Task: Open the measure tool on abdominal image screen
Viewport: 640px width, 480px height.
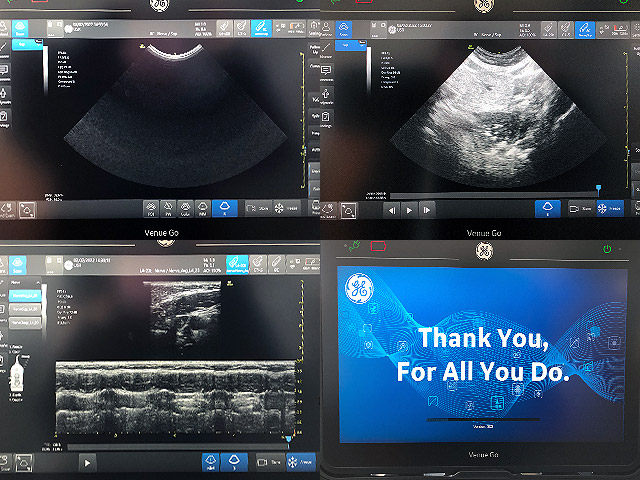Action: (x=326, y=51)
